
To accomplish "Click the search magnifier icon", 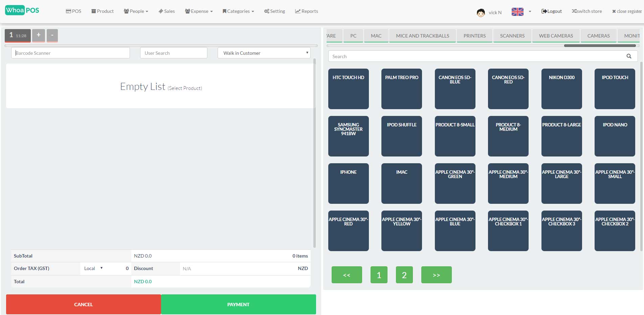I will pos(629,56).
